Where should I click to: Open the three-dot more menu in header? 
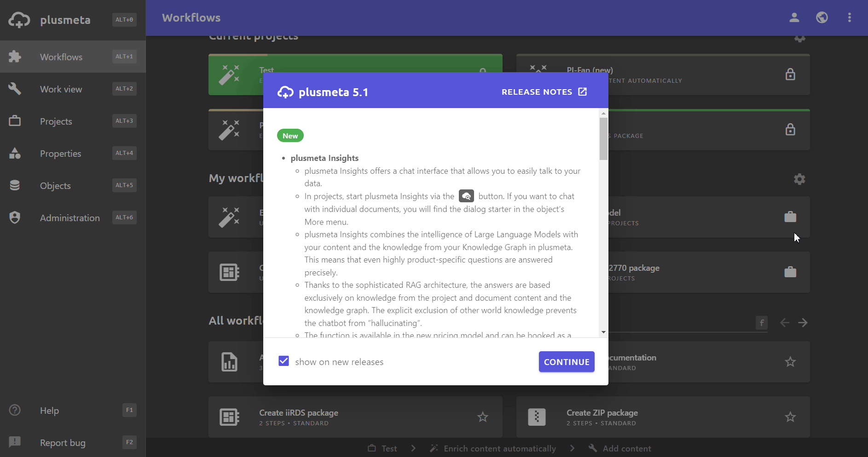coord(850,17)
